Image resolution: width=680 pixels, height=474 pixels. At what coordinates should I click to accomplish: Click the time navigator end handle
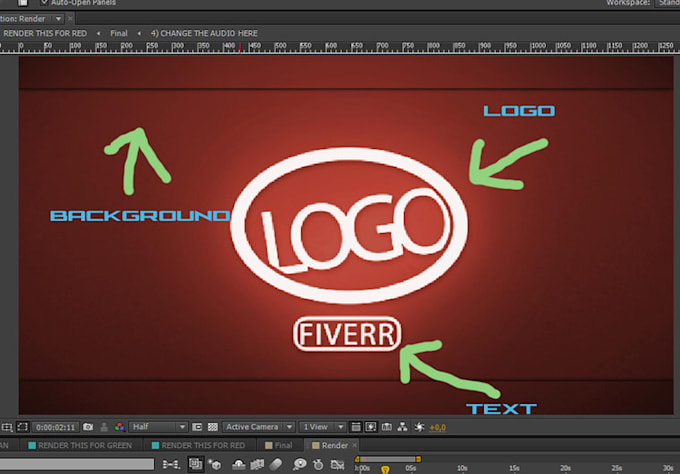(x=418, y=459)
